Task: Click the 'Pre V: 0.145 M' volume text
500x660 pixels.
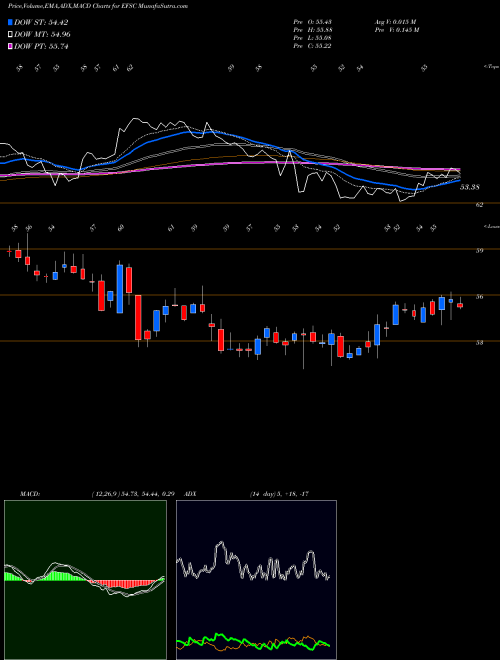Action: (x=396, y=30)
